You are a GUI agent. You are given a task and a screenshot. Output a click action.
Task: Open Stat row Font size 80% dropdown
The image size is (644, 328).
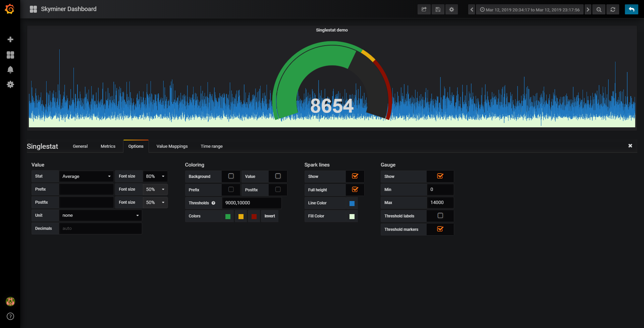[x=155, y=176]
